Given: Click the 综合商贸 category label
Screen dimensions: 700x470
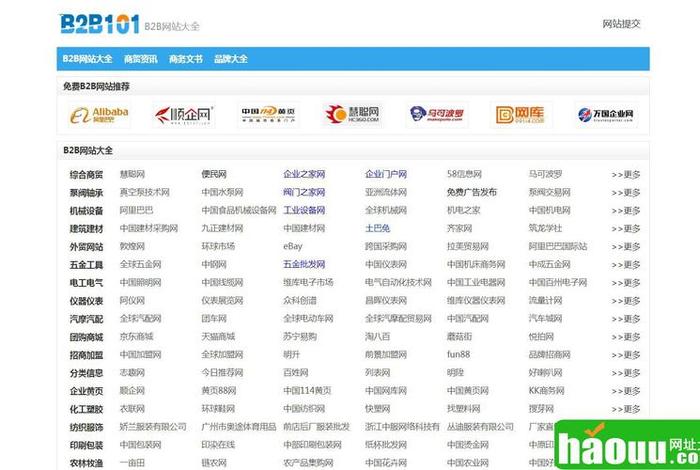Looking at the screenshot, I should click(86, 175).
